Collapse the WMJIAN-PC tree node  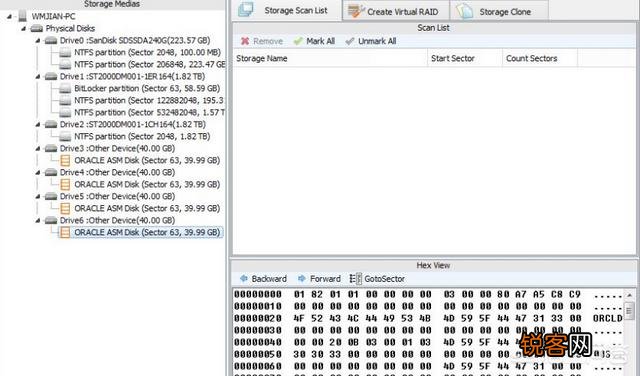(9, 17)
